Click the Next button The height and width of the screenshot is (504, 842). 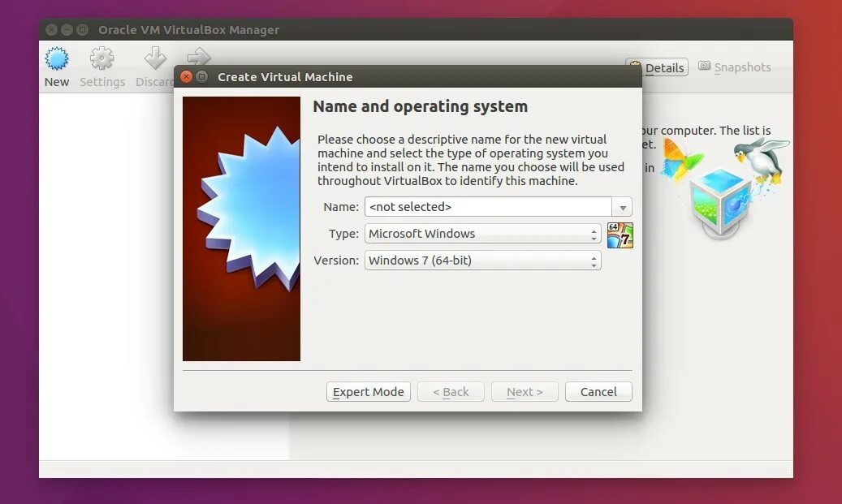click(x=525, y=392)
